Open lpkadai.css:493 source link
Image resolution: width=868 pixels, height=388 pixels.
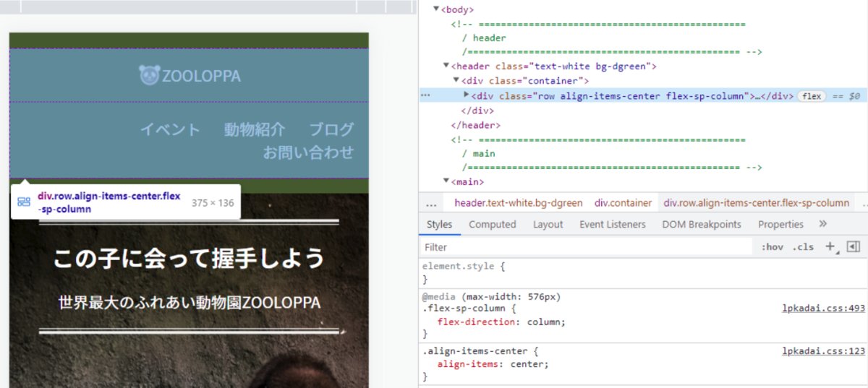click(x=824, y=309)
